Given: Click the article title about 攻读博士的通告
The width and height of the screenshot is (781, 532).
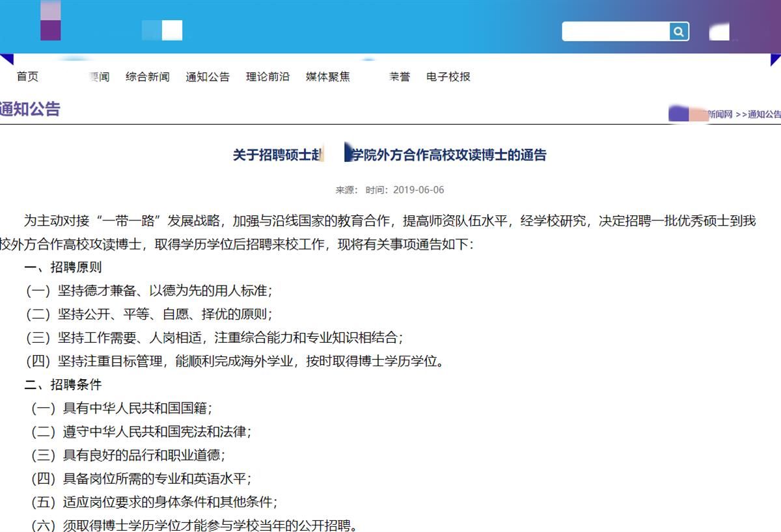Looking at the screenshot, I should coord(389,155).
